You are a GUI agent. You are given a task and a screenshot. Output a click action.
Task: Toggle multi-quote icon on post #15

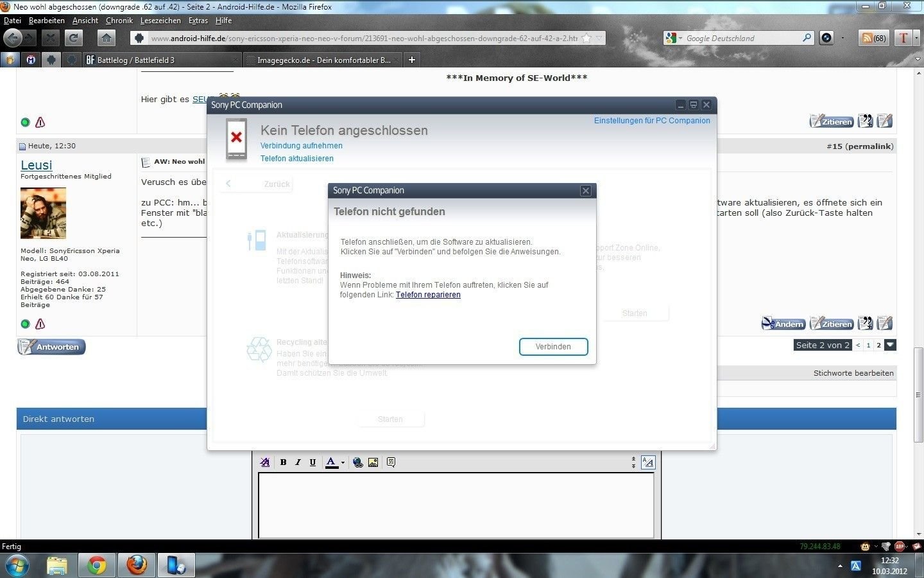[x=866, y=323]
